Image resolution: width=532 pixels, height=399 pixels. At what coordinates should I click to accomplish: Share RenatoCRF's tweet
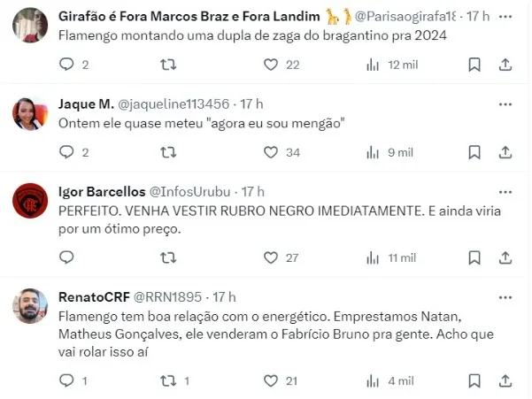point(505,380)
